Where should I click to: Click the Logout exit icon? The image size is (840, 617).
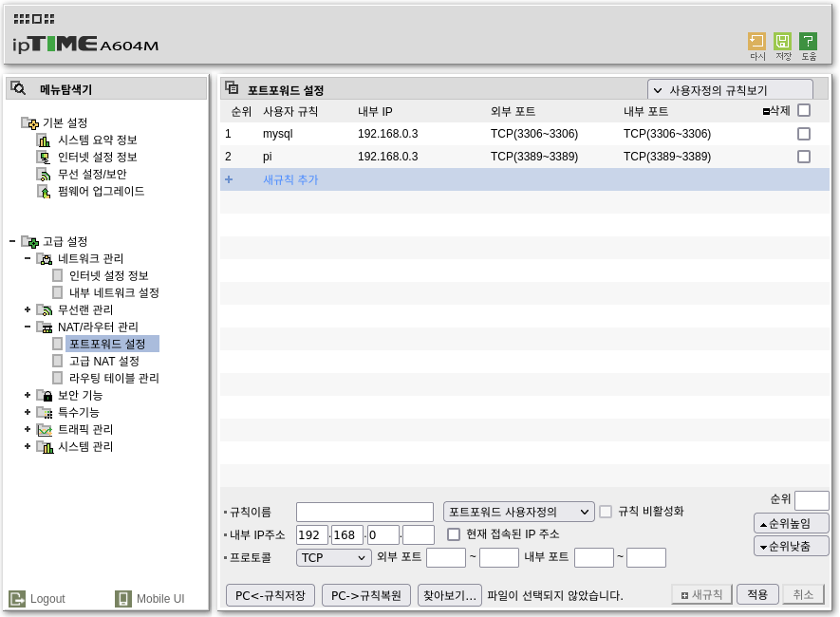coord(17,598)
